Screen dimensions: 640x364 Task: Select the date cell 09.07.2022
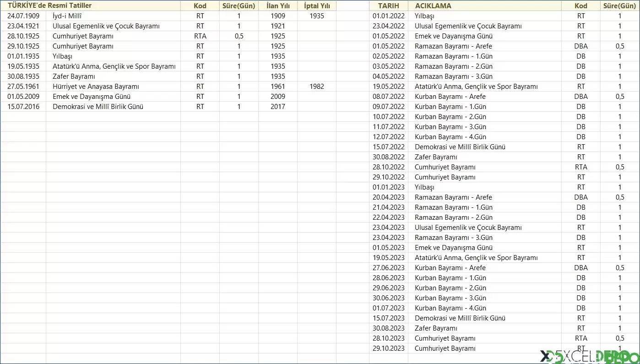click(389, 107)
